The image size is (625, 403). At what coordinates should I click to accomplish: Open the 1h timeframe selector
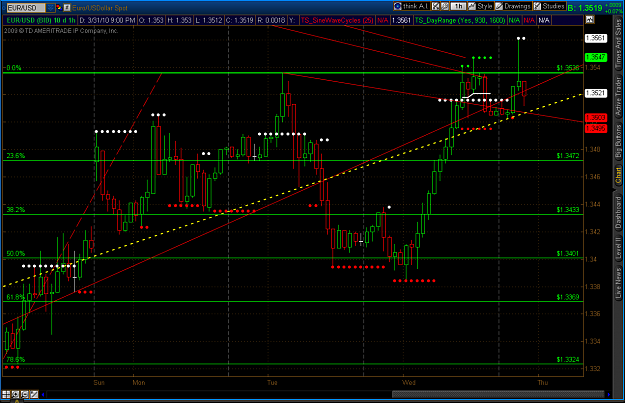tap(458, 6)
